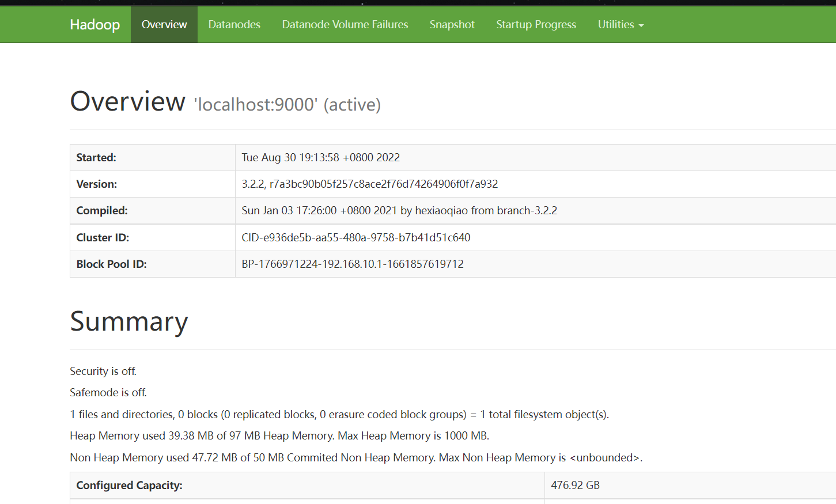Click the Configured Capacity: label

point(129,485)
